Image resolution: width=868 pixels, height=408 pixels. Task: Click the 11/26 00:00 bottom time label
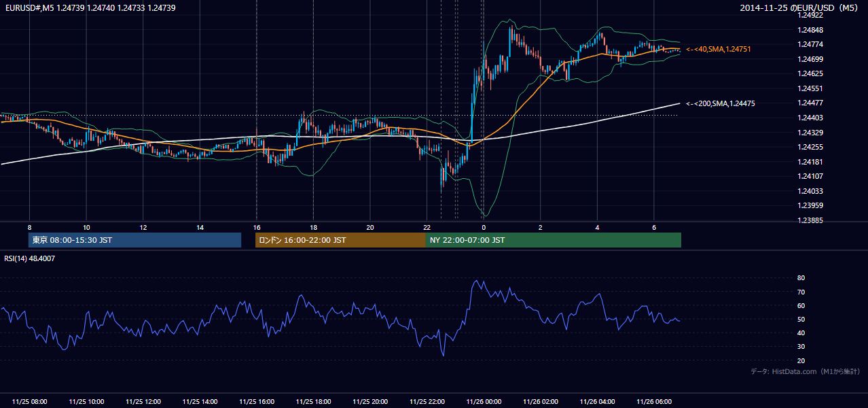coord(484,402)
